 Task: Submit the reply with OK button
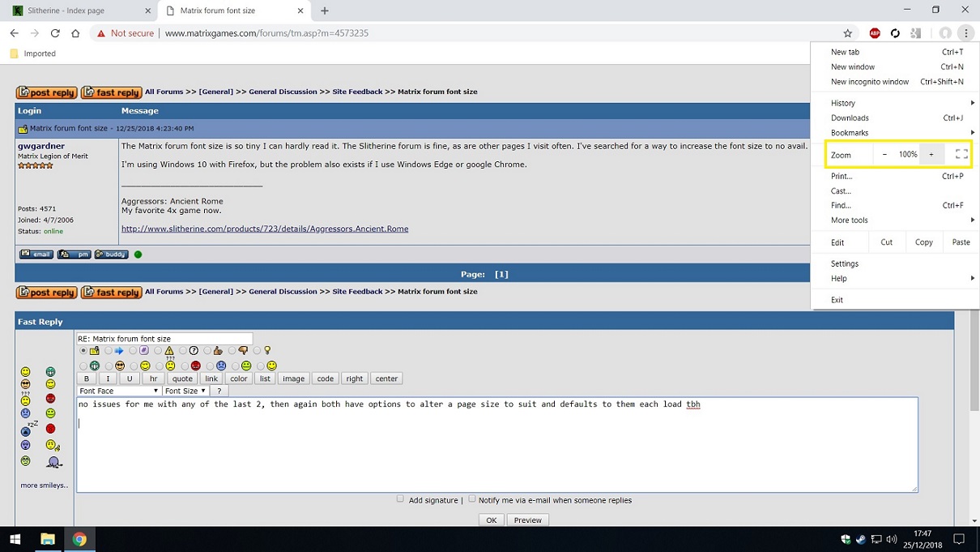tap(491, 520)
